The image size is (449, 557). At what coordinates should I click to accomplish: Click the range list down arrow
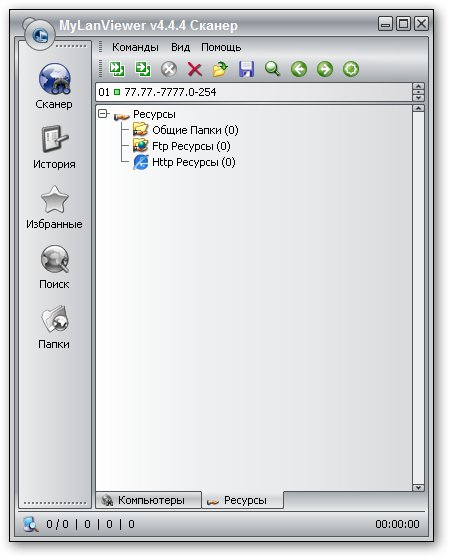[418, 97]
